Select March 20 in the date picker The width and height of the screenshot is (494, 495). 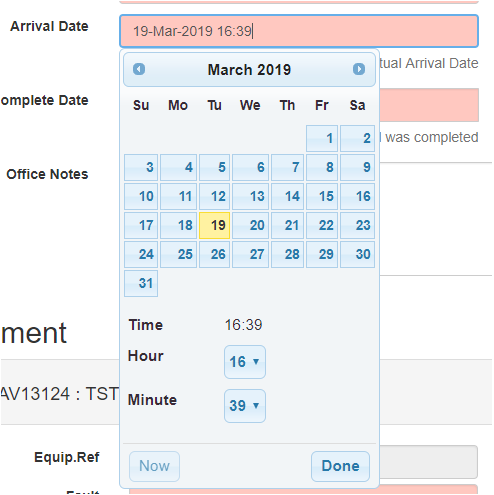[250, 225]
